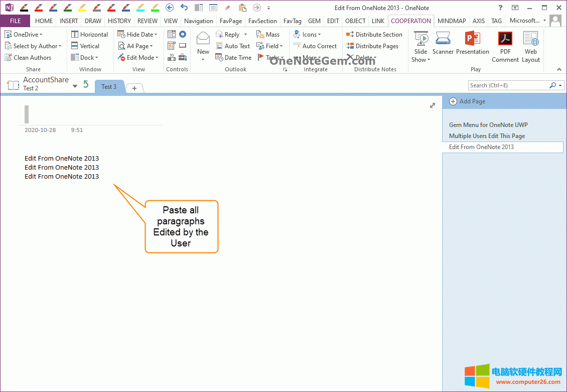Click the Undo arrow in the title bar
This screenshot has width=567, height=392.
184,8
